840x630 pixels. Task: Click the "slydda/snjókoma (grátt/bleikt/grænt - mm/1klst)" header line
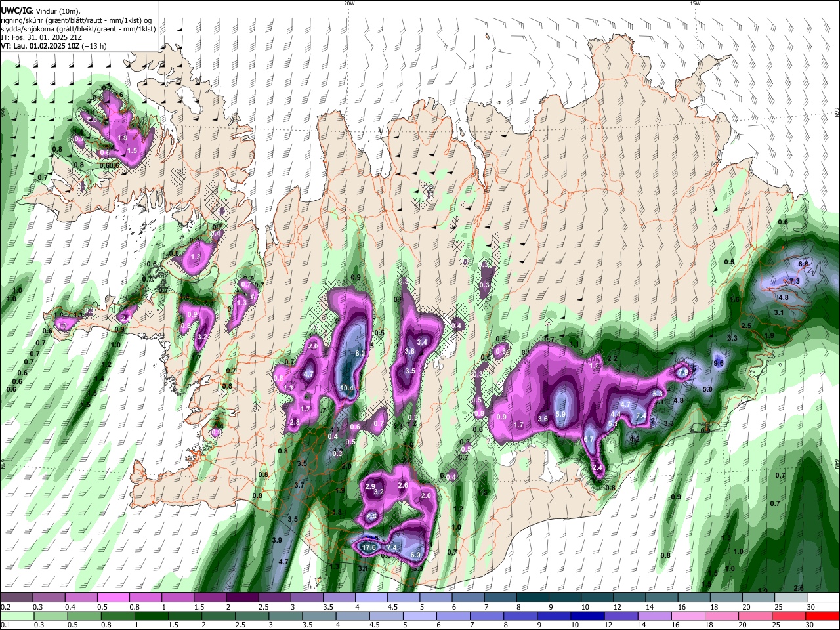point(78,29)
